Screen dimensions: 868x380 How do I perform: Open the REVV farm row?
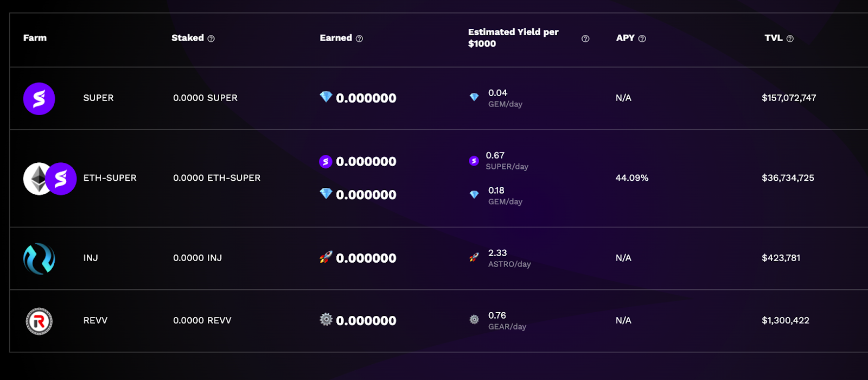point(95,321)
